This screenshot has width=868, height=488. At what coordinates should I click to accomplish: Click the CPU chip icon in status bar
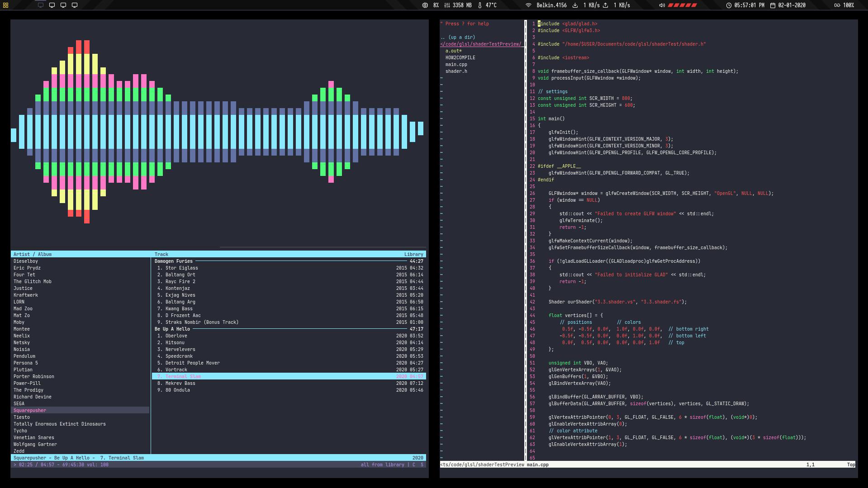click(425, 5)
